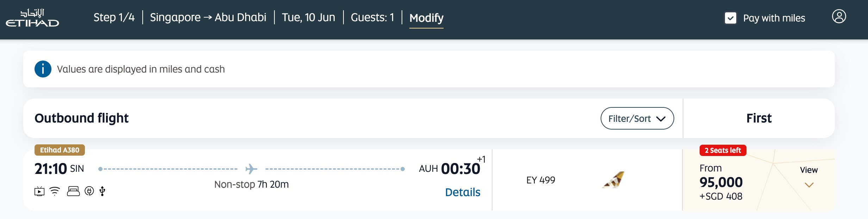Expand the View fare chevron
Viewport: 868px width, 219px height.
point(809,184)
